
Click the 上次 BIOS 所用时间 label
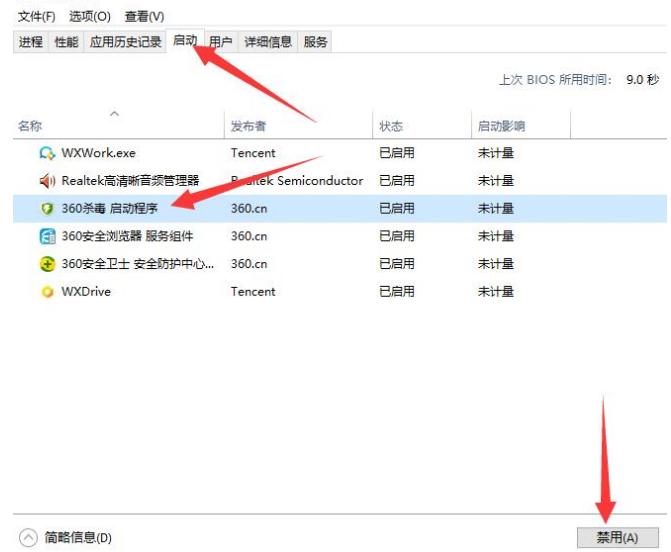click(x=555, y=80)
